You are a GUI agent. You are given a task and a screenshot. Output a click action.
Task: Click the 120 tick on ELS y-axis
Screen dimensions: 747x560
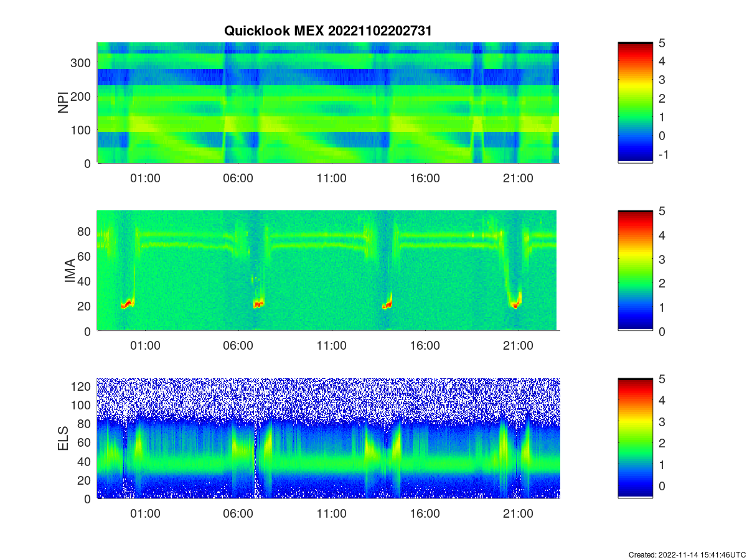tap(82, 386)
